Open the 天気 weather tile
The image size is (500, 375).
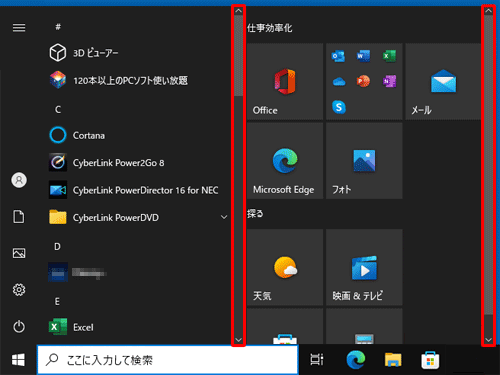click(x=285, y=267)
